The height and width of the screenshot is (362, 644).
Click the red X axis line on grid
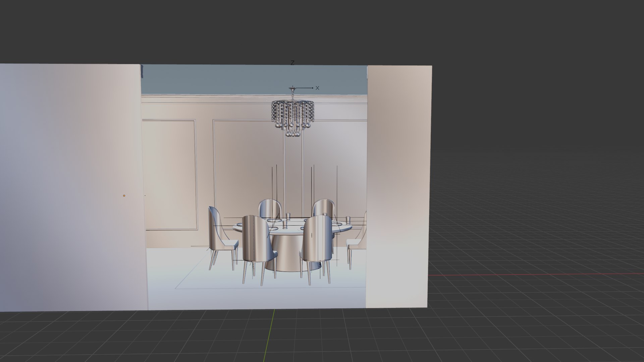536,275
